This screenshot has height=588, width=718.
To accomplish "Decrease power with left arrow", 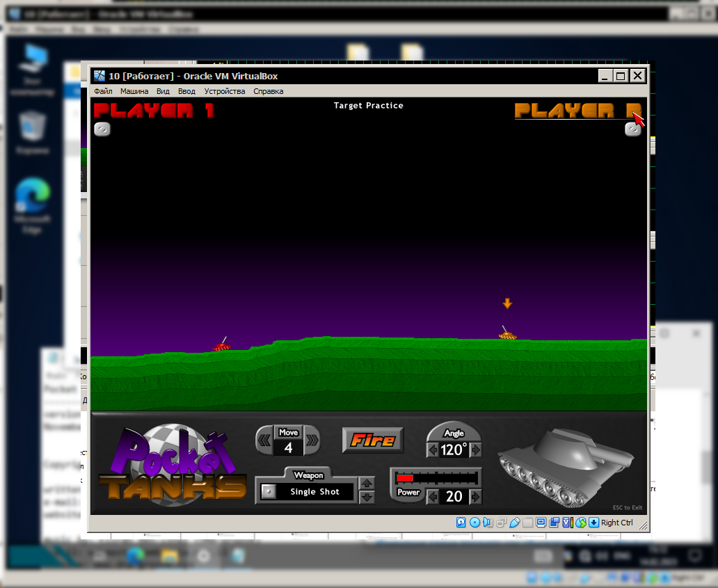I will click(x=433, y=496).
